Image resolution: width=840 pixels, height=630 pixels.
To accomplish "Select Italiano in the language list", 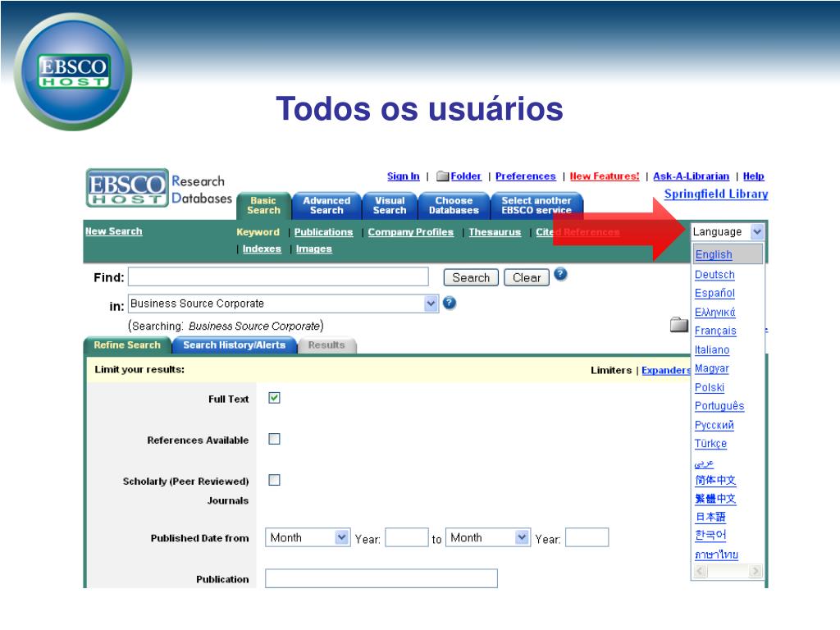I will [x=712, y=349].
